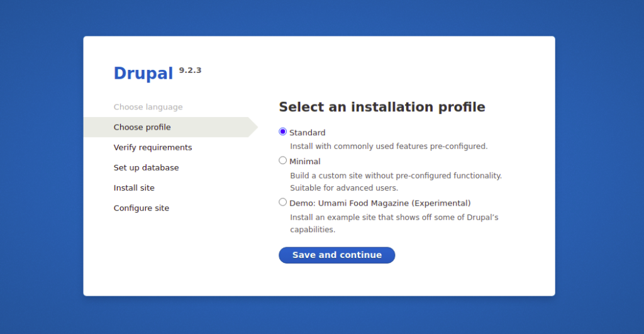Click the Configure site step
The width and height of the screenshot is (644, 334).
point(142,208)
